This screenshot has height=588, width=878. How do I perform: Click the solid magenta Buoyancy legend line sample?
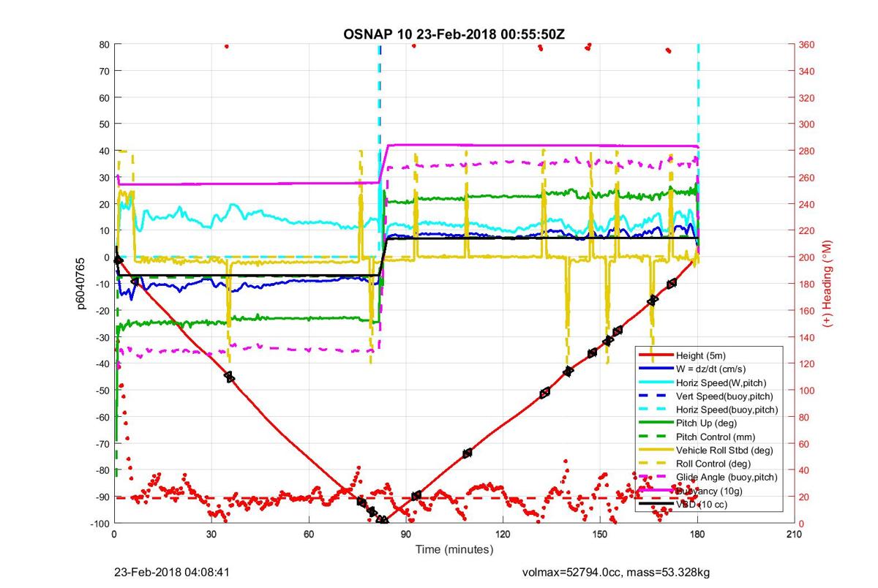pyautogui.click(x=656, y=491)
